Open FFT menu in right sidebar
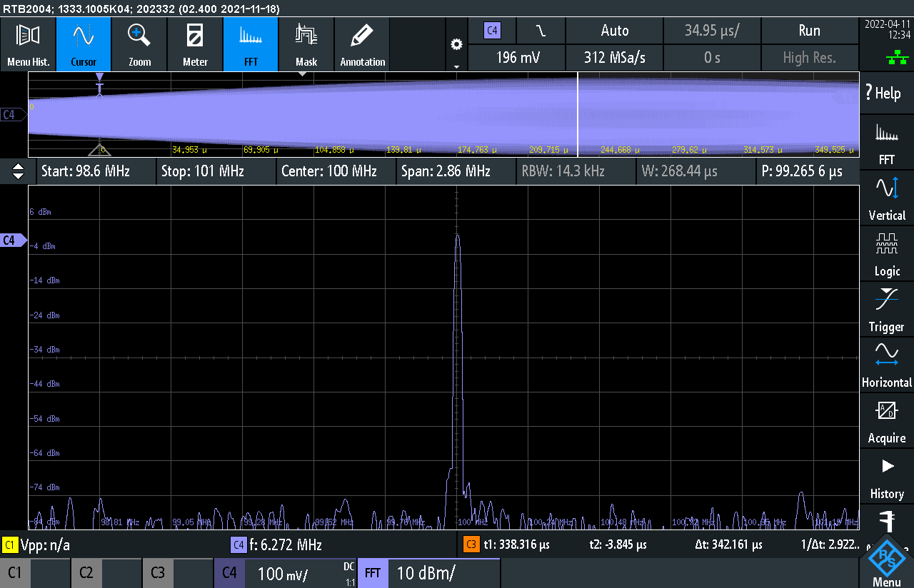Screen dimensions: 914x588 (887, 144)
